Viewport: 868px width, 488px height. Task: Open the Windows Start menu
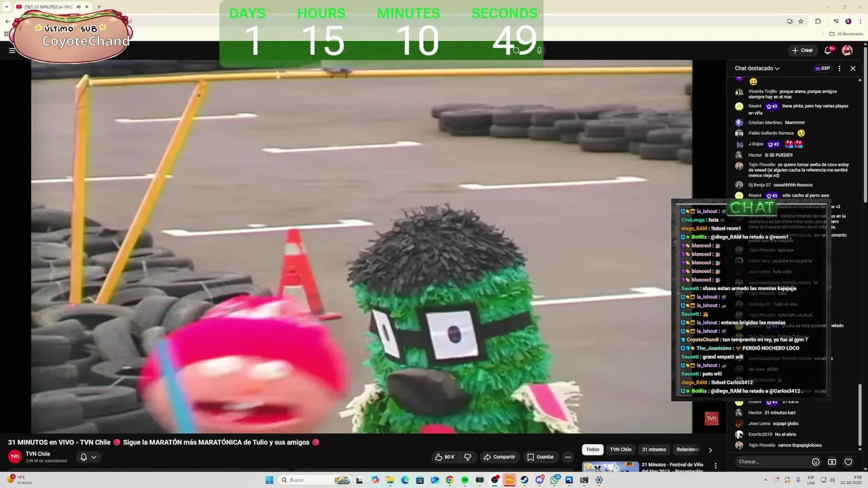point(269,480)
